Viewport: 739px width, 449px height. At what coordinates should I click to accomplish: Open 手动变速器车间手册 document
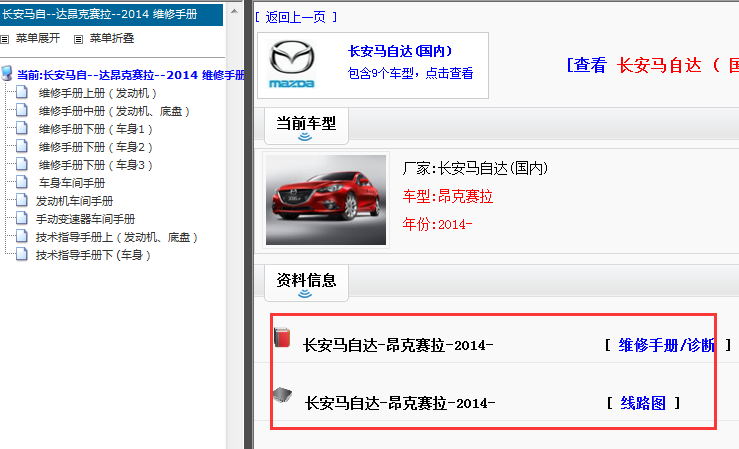[85, 219]
